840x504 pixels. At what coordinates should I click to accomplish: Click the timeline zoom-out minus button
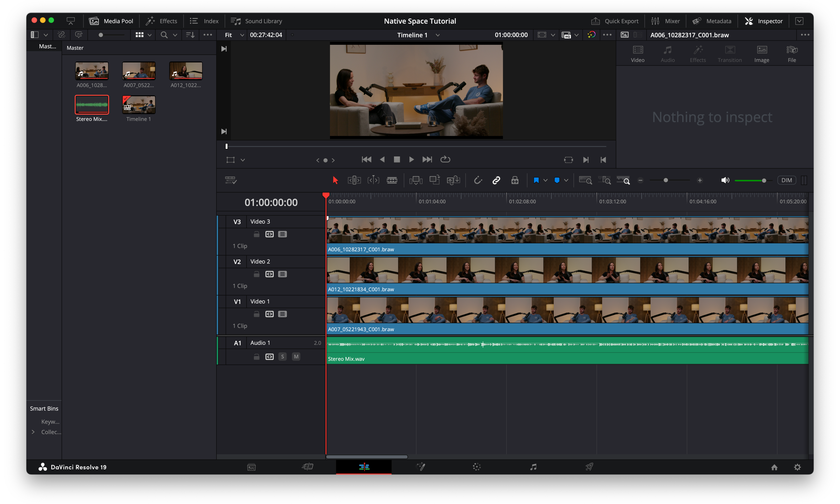point(640,180)
